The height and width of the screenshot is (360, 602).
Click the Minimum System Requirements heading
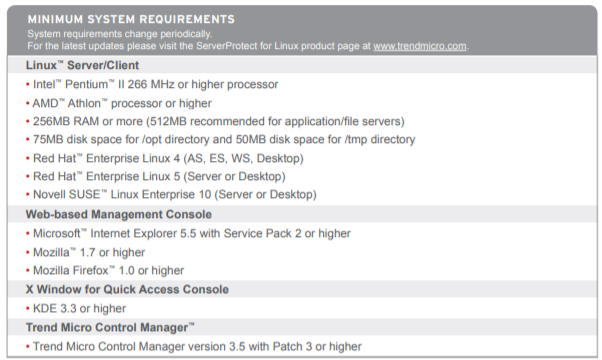coord(131,19)
